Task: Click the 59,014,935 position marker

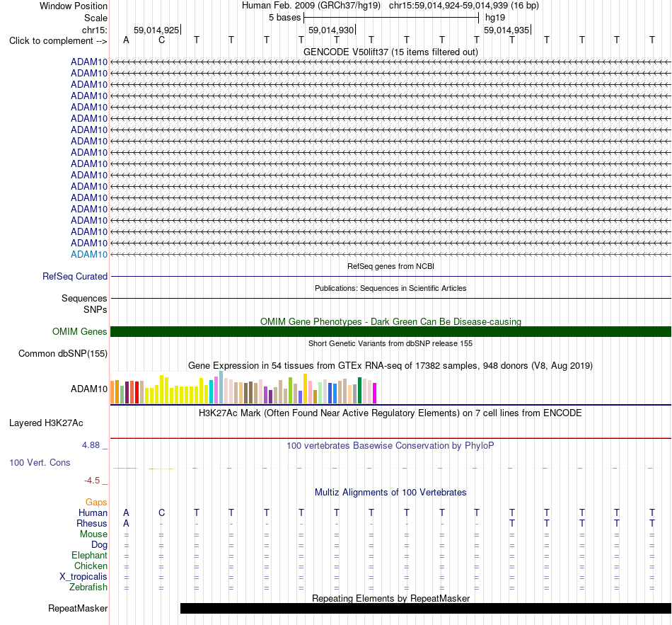Action: point(506,30)
